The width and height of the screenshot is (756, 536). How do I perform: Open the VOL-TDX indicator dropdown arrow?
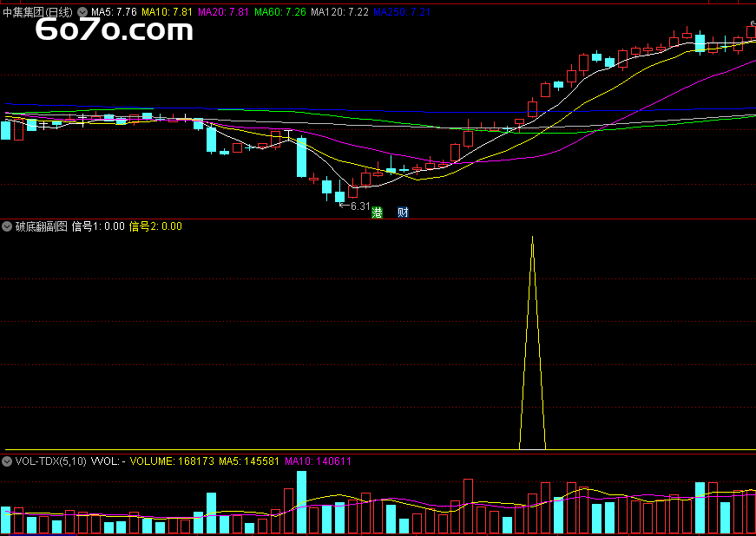point(7,461)
